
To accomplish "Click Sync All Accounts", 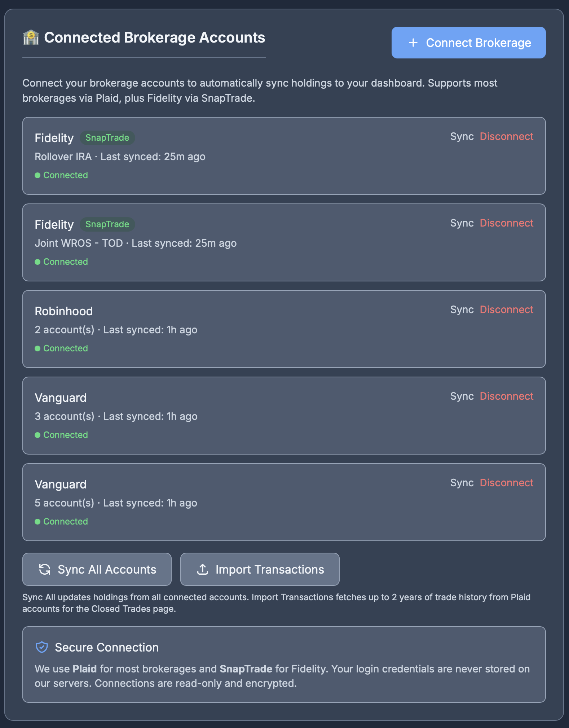I will coord(97,569).
